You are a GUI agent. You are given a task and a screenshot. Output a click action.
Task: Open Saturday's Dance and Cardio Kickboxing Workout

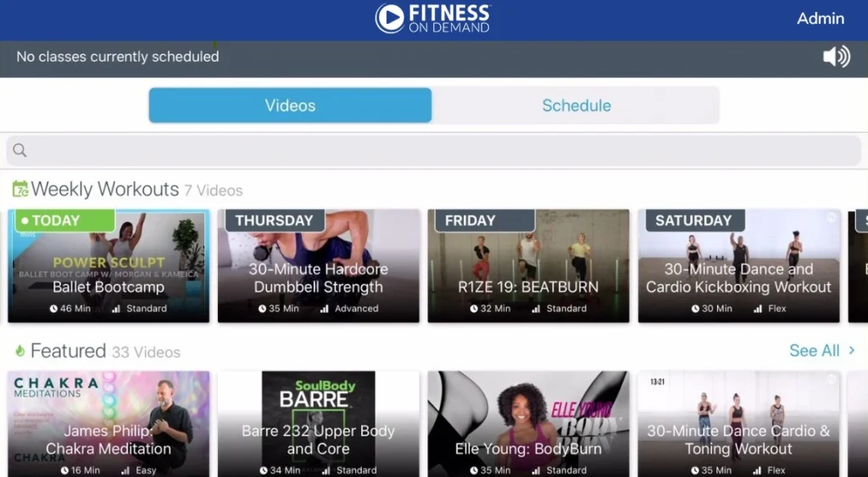[739, 266]
